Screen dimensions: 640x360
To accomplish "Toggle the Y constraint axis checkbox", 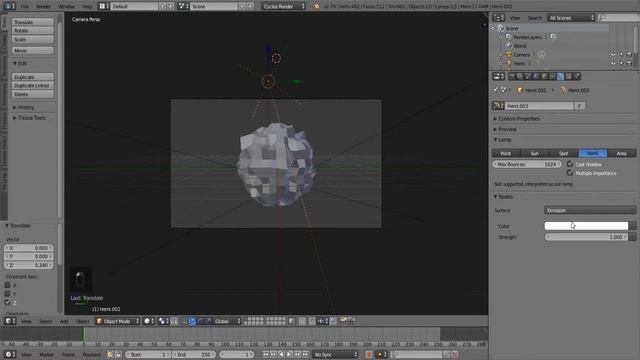I will (7, 293).
